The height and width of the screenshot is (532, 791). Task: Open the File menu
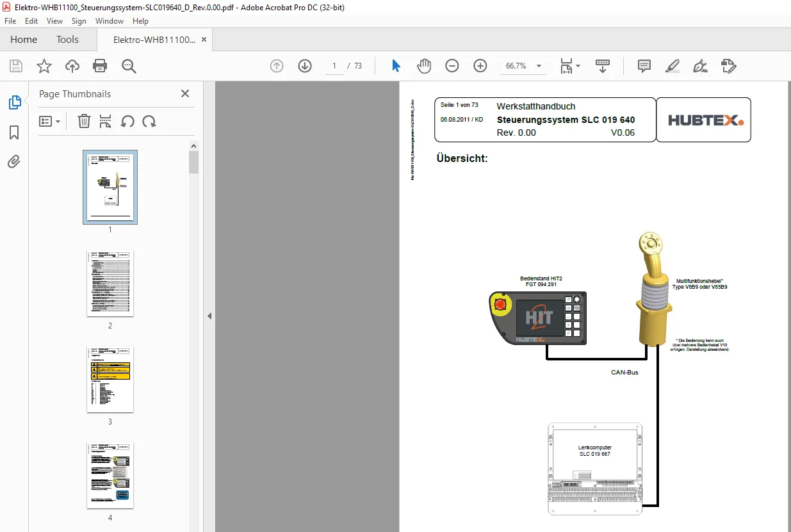pos(10,21)
